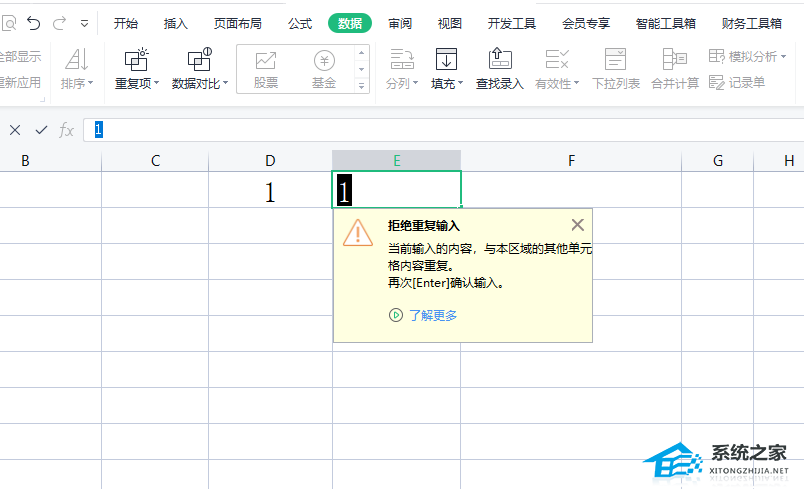Click the 基金 fund data icon
Screen dimensions: 804x489
[324, 61]
